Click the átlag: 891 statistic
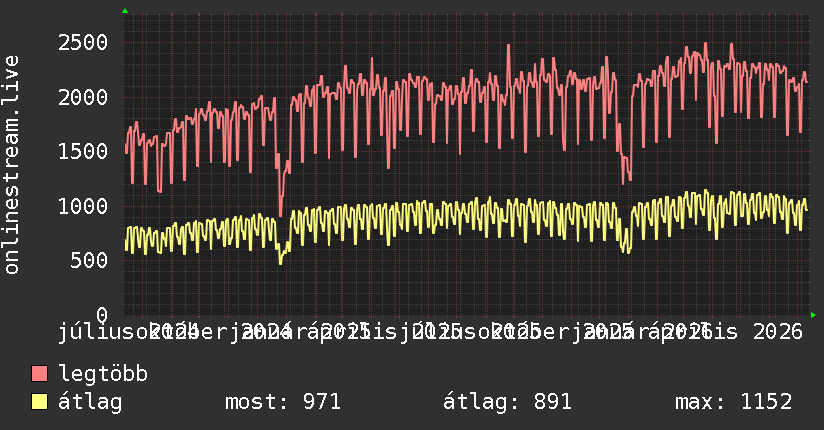 (507, 402)
